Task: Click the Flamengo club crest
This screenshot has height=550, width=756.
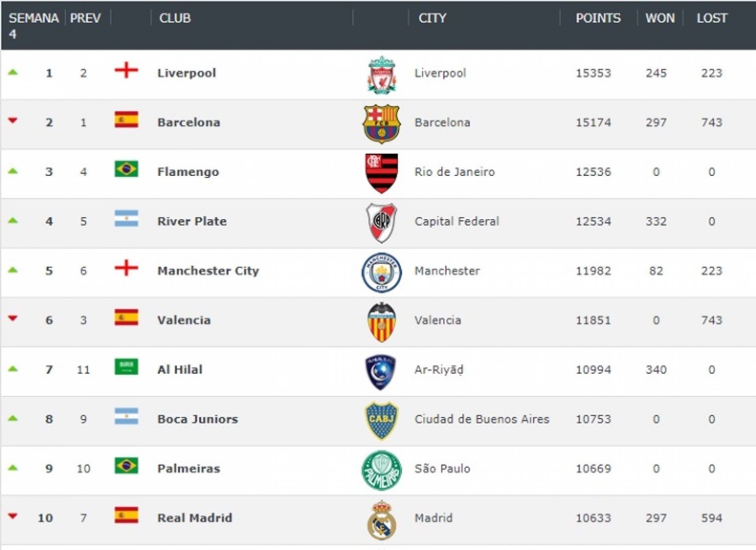Action: (x=382, y=173)
